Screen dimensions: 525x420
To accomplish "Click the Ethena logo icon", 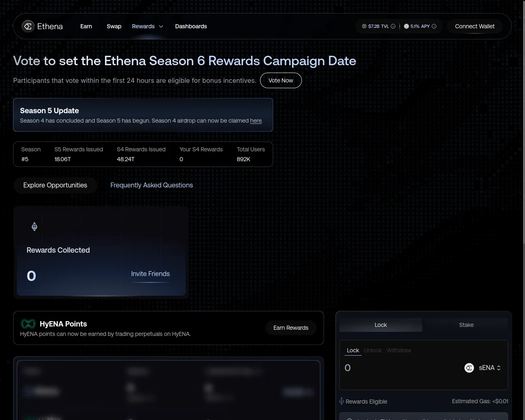I will click(x=28, y=26).
